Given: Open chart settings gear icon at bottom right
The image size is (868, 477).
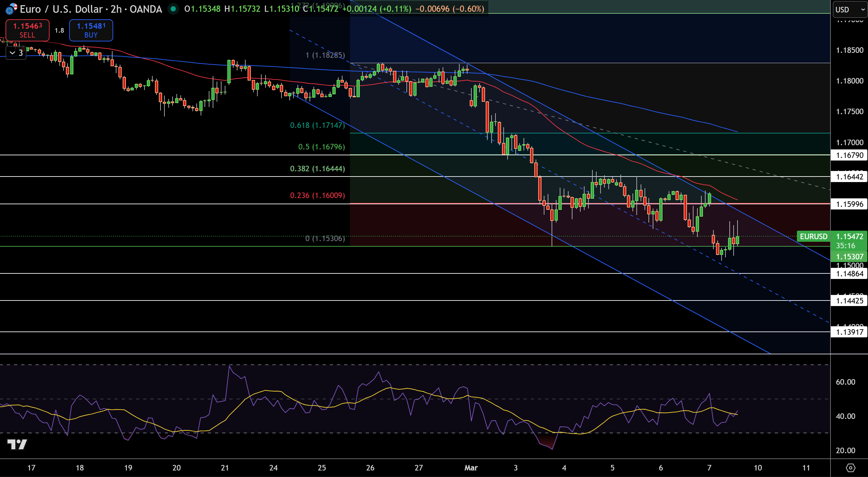Looking at the screenshot, I should click(x=850, y=468).
